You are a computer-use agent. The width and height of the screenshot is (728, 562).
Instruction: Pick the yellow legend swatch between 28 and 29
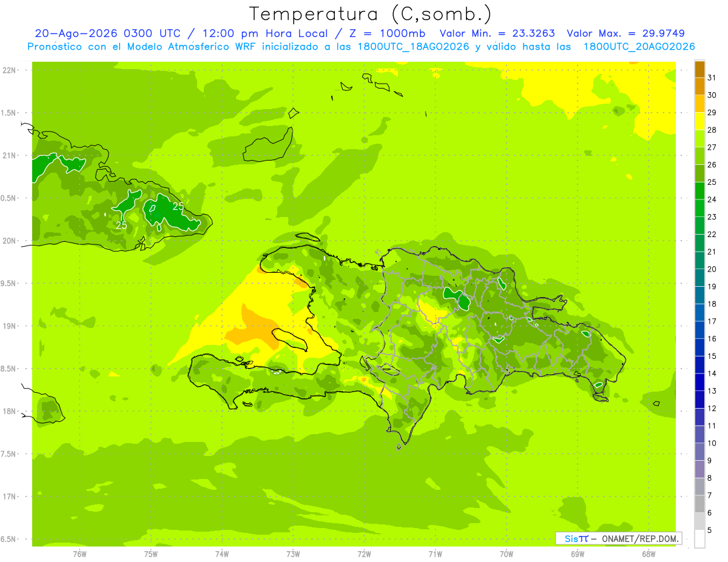coord(699,121)
